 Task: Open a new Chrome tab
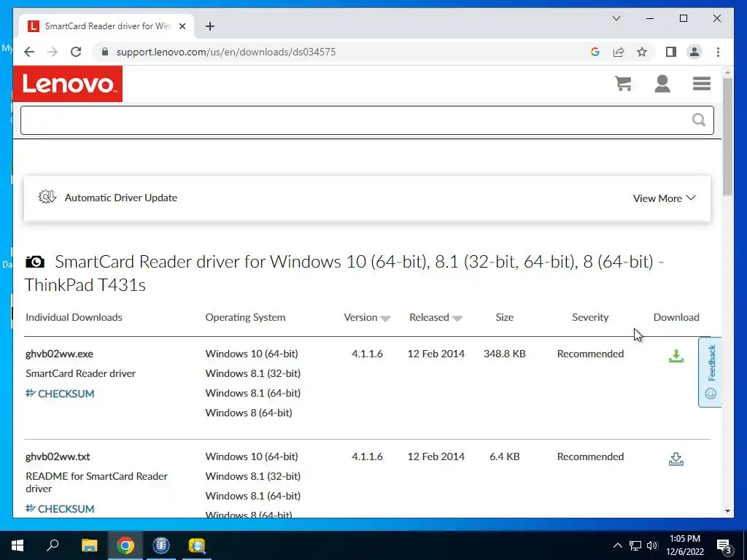209,26
